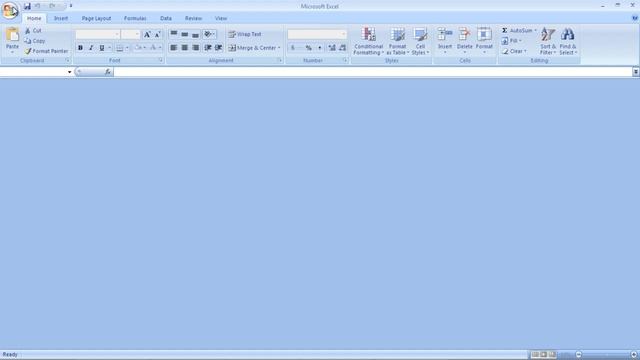
Task: Click Decrease Font Size icon
Action: pos(158,34)
